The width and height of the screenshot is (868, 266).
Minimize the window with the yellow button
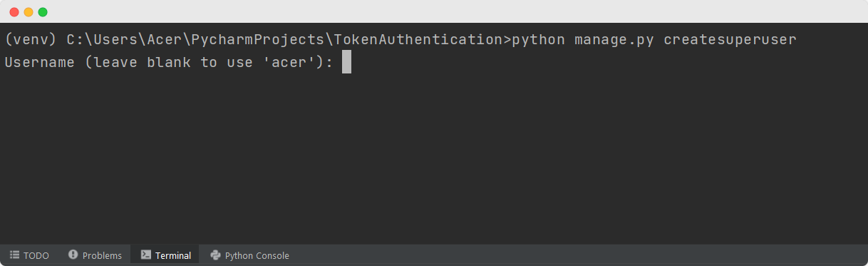29,12
